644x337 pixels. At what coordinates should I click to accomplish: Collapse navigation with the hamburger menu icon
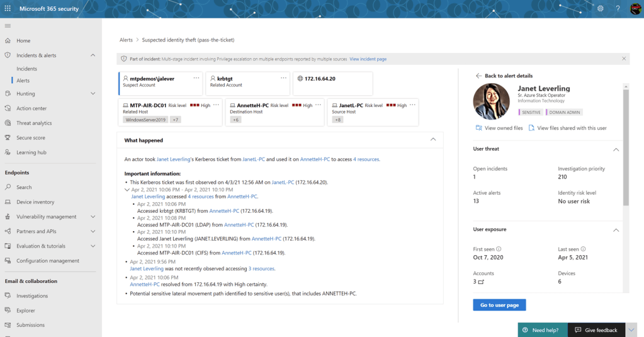8,26
